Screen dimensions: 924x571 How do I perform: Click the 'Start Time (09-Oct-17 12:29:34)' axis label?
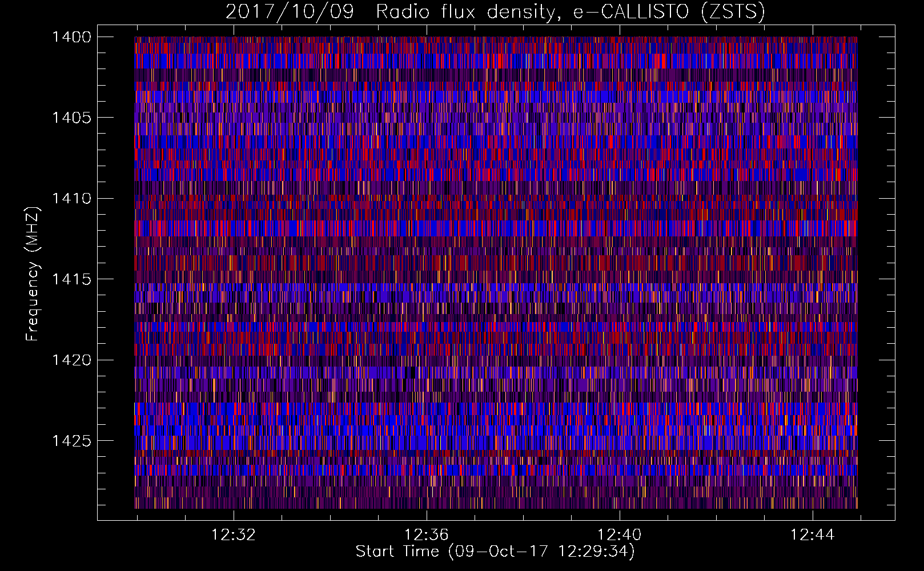pos(495,552)
